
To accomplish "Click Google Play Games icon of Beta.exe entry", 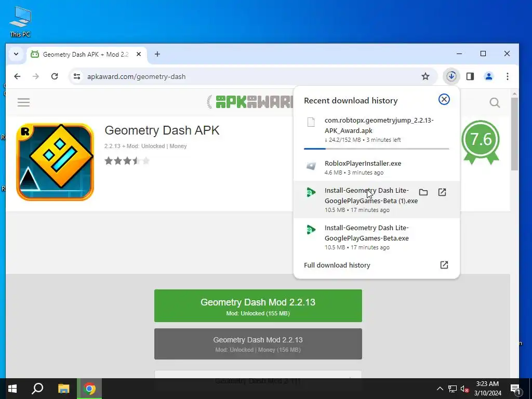I will pos(311,230).
